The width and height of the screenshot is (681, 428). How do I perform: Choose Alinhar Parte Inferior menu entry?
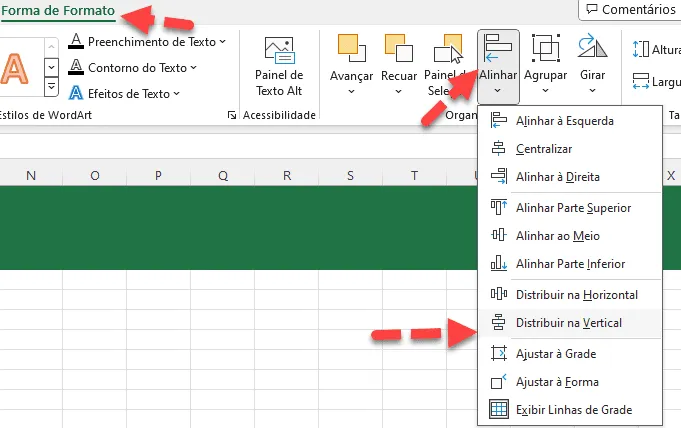(570, 264)
